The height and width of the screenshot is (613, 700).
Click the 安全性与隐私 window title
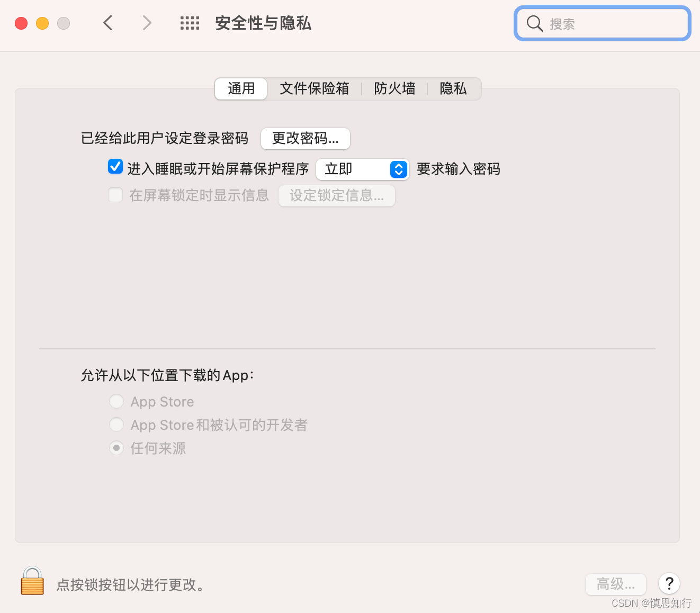tap(263, 23)
